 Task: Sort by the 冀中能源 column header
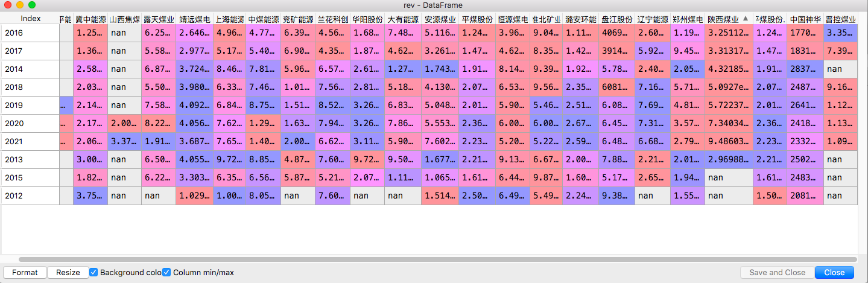pyautogui.click(x=90, y=19)
